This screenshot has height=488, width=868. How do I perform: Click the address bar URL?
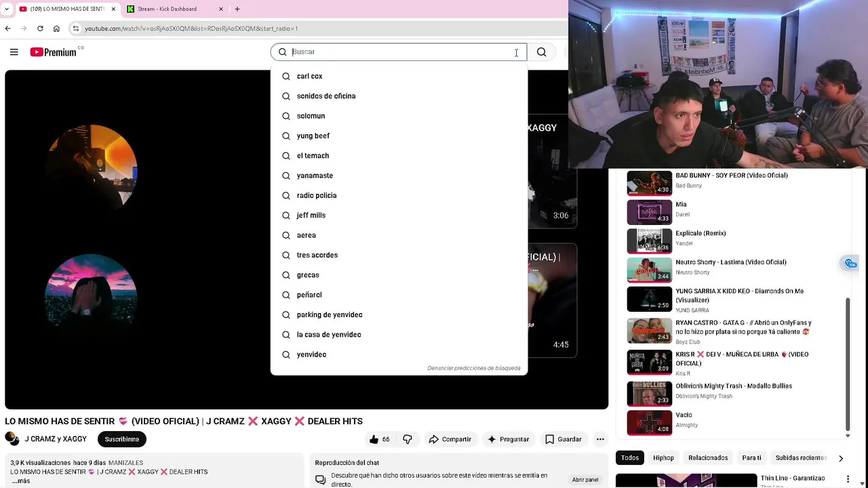click(191, 28)
